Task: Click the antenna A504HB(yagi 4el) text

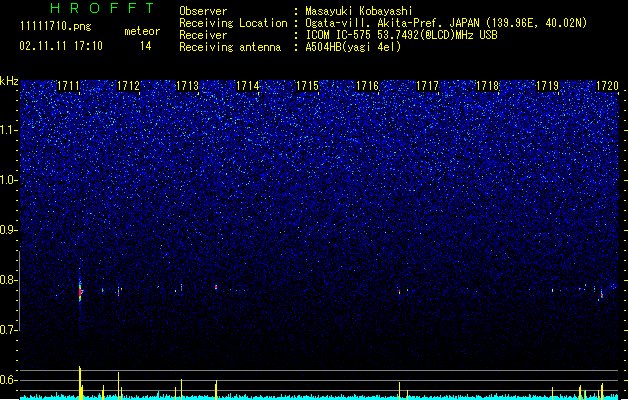Action: (353, 47)
